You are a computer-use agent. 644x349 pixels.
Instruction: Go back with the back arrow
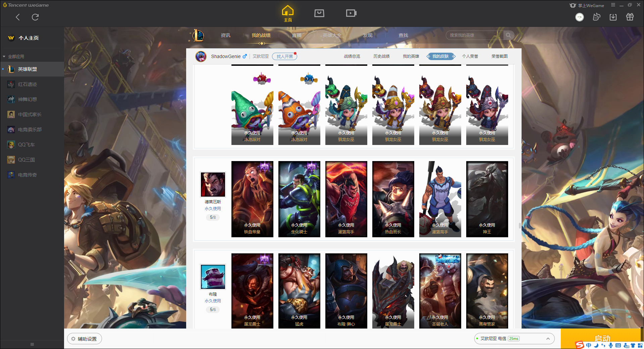[18, 17]
